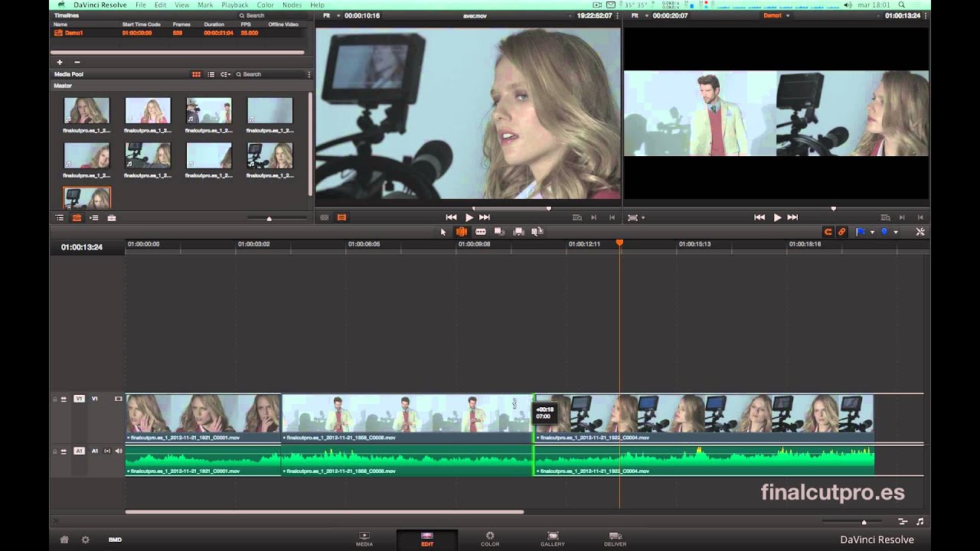Click match frame icon in timeline viewer
Viewport: 980px width, 551px height.
tap(886, 217)
